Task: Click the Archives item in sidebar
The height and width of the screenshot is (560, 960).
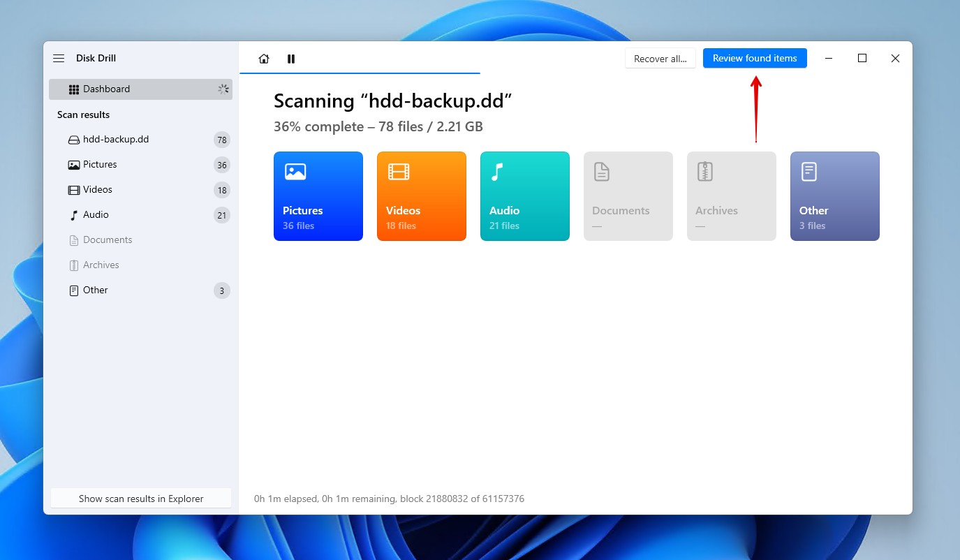Action: coord(101,265)
